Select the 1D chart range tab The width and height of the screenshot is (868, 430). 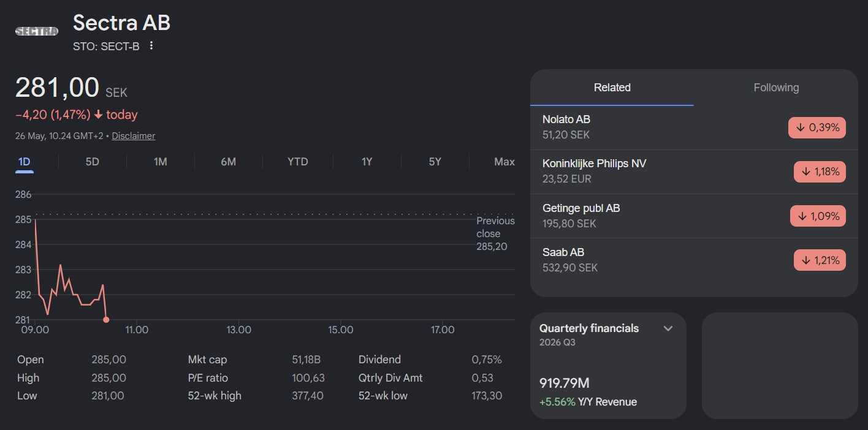pos(25,162)
